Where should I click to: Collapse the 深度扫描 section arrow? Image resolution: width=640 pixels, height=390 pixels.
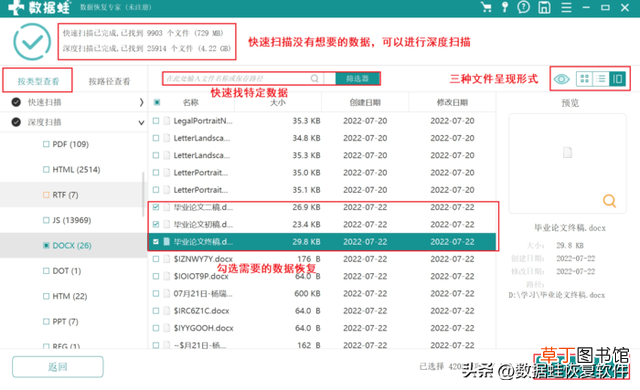tap(141, 122)
